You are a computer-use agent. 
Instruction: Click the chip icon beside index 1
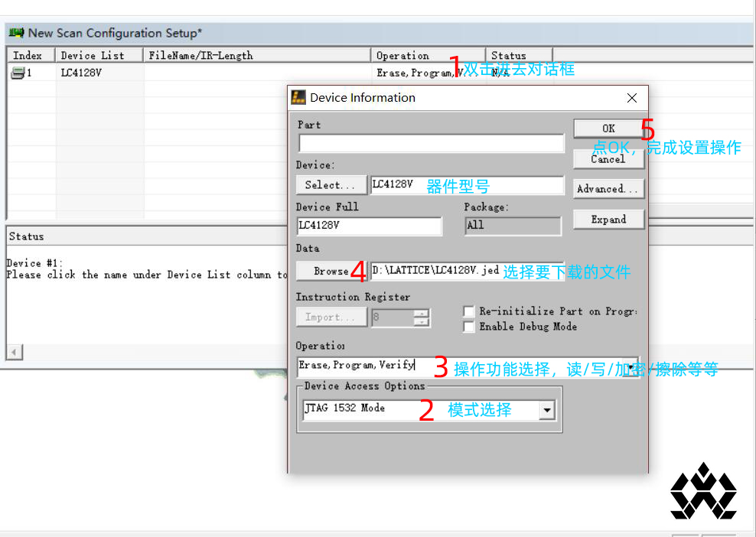(x=17, y=72)
